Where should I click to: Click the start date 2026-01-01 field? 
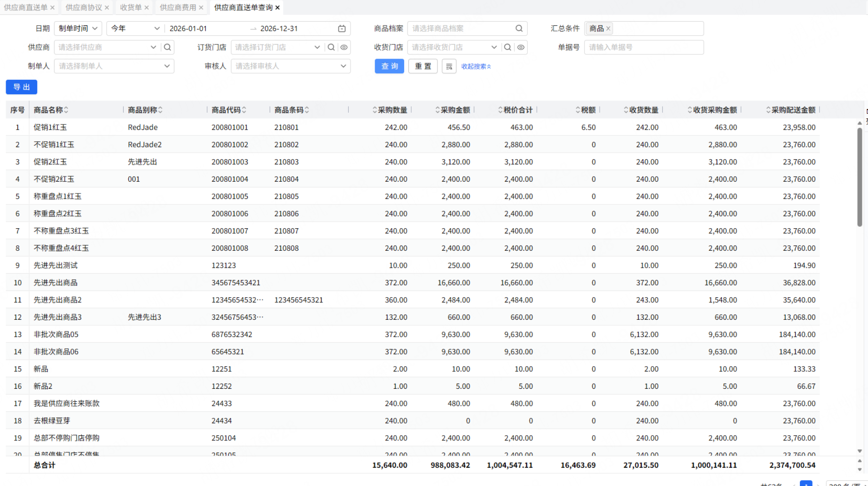tap(188, 29)
